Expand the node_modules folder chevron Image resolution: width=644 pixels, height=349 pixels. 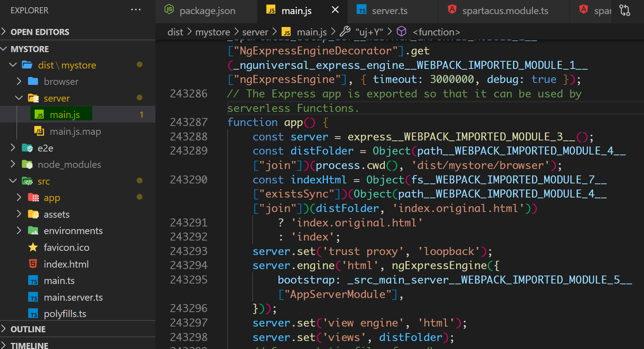pos(13,164)
